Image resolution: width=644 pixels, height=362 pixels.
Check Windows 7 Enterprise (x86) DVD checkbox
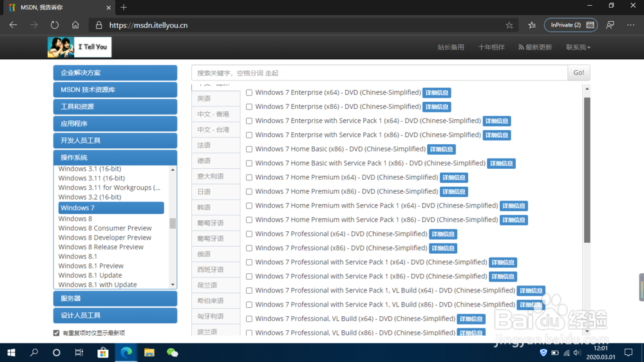(249, 107)
